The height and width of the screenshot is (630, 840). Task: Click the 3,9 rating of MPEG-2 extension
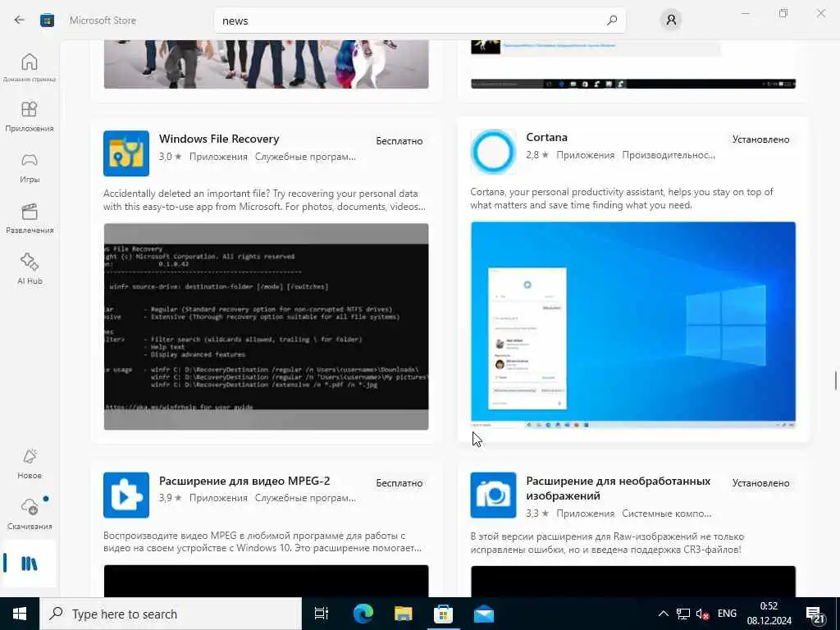[170, 498]
